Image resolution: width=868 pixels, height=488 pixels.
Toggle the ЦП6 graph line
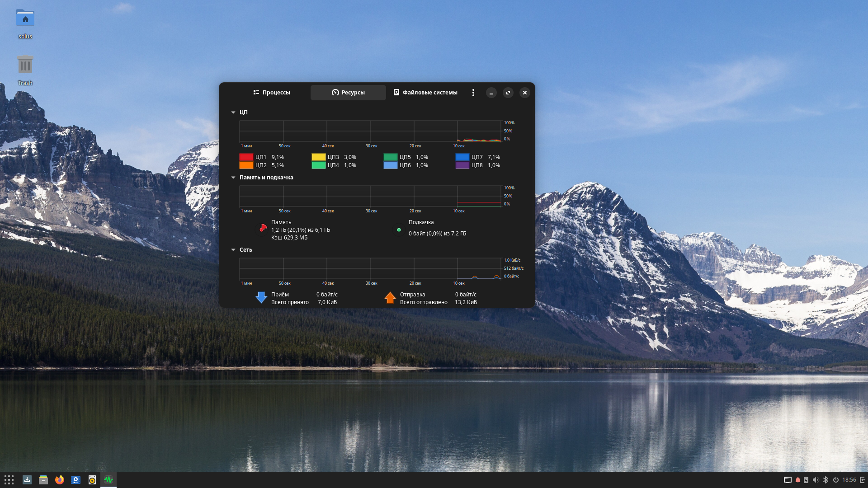[391, 165]
